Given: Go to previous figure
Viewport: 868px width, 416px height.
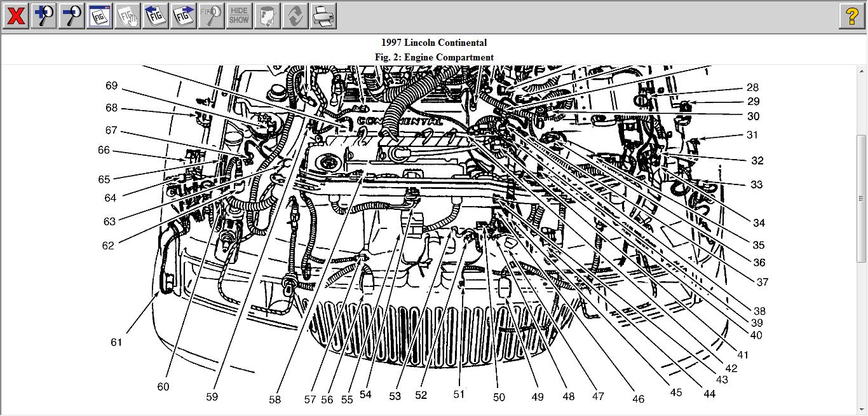Looking at the screenshot, I should [x=156, y=16].
